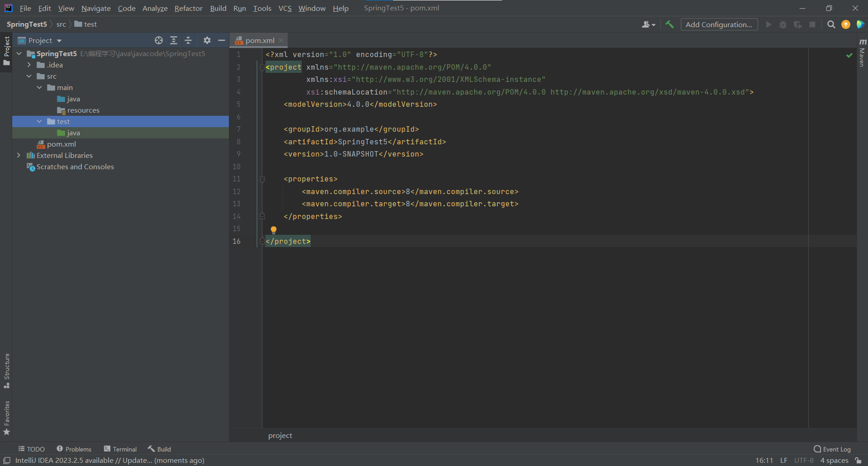Fold the project tag at line 2
This screenshot has width=868, height=466.
(262, 67)
